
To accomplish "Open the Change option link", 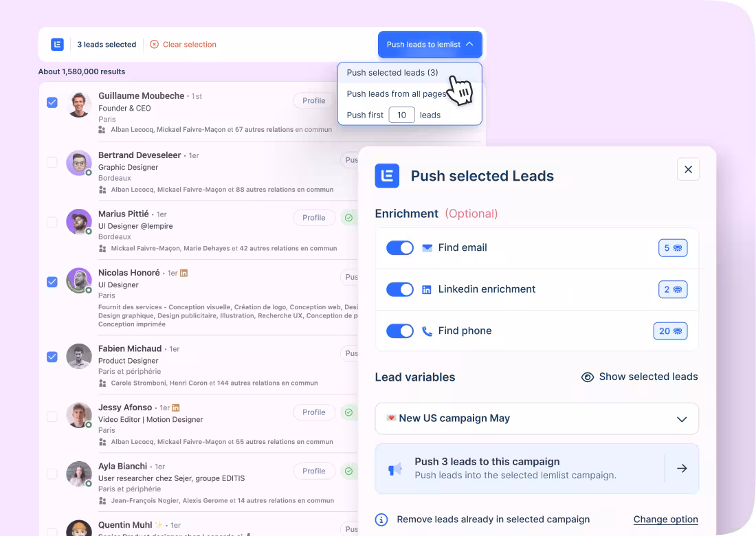I will pos(665,520).
